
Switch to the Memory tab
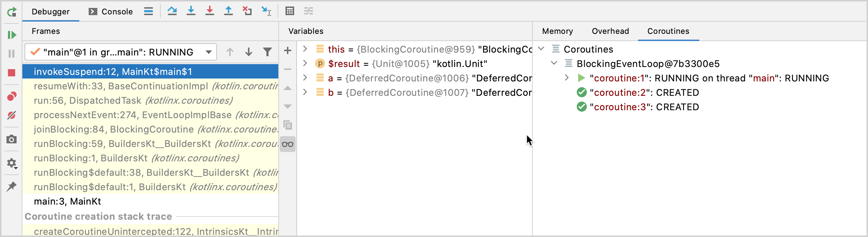click(557, 31)
